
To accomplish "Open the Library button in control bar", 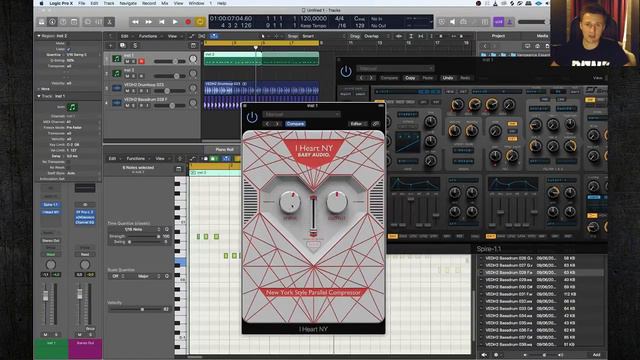I will click(x=42, y=22).
